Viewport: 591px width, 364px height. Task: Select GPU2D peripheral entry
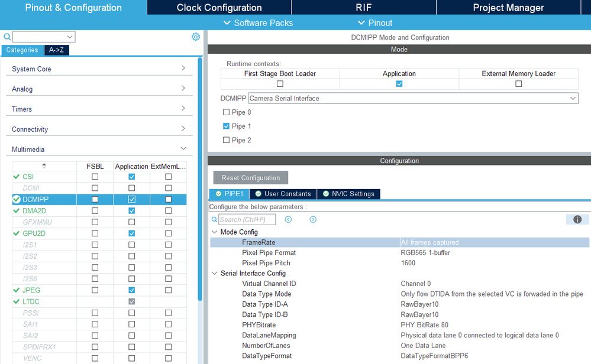(x=34, y=233)
